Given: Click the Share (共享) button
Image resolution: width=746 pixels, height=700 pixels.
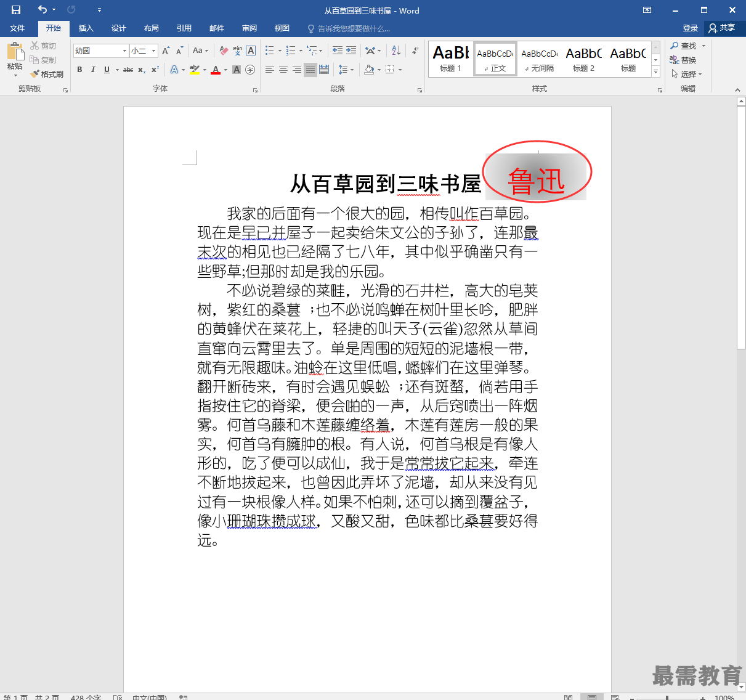Looking at the screenshot, I should (x=723, y=28).
